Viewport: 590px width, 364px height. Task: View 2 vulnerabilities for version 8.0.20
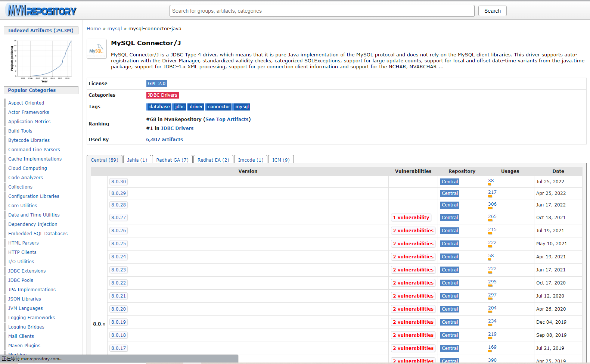pos(413,309)
